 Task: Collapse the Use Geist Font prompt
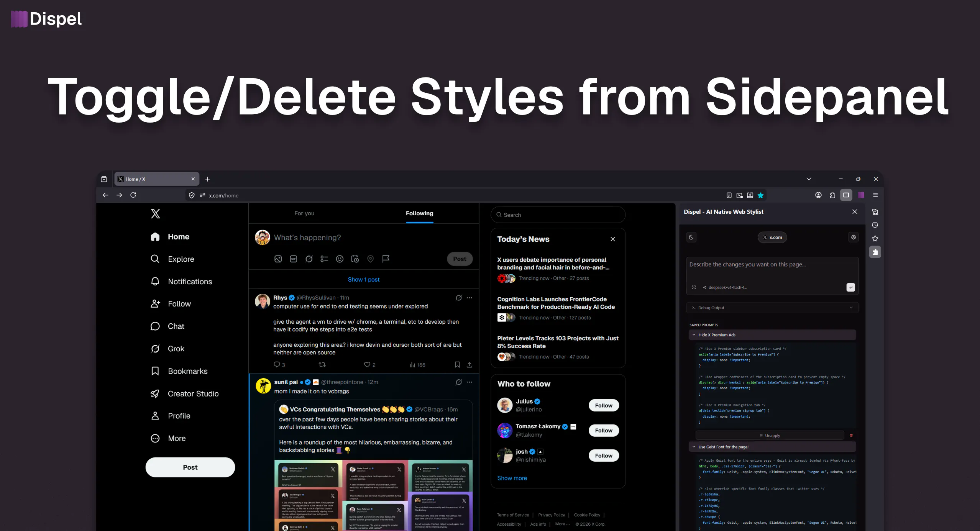772,447
